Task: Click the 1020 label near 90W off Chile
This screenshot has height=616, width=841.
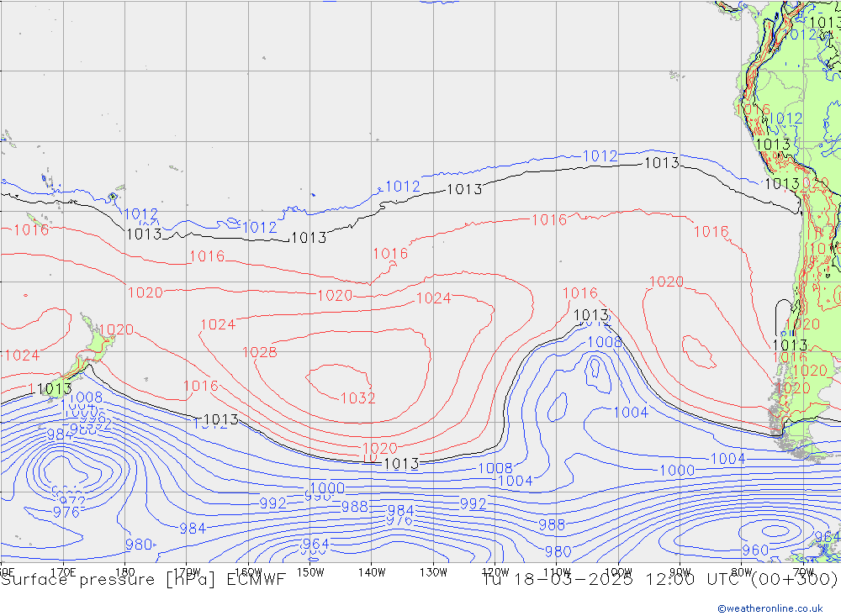Action: pos(666,282)
